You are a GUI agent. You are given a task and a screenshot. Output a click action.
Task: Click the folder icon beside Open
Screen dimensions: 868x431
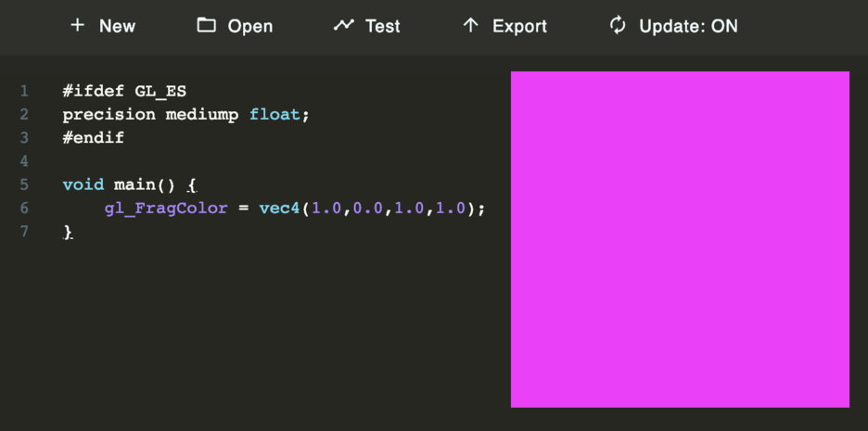[x=206, y=25]
